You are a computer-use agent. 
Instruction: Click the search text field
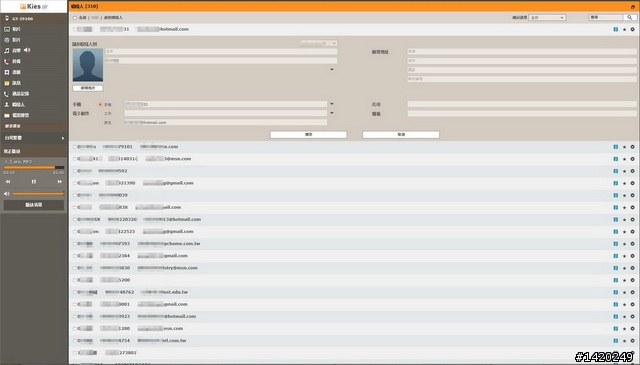coord(606,17)
